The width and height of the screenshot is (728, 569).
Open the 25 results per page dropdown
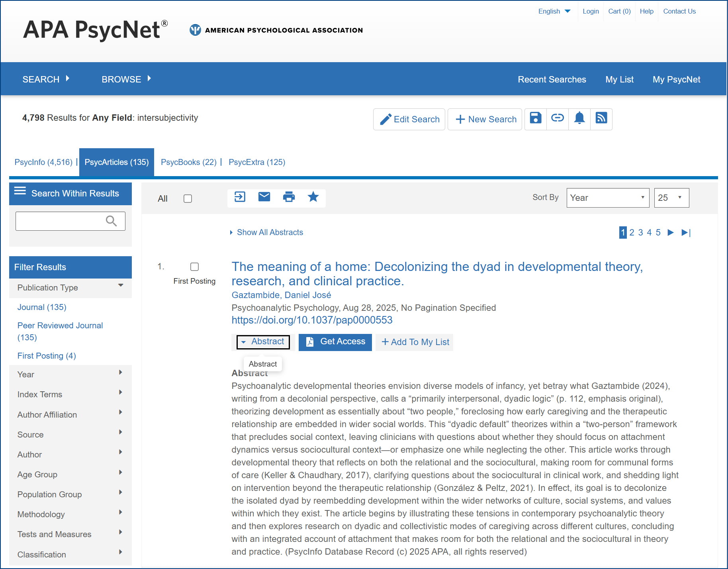click(671, 198)
